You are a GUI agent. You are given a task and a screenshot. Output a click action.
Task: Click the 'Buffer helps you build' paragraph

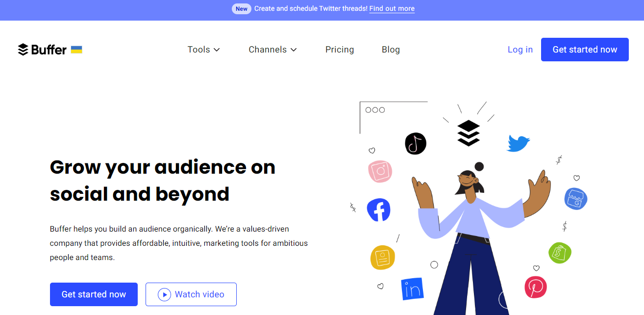point(179,243)
